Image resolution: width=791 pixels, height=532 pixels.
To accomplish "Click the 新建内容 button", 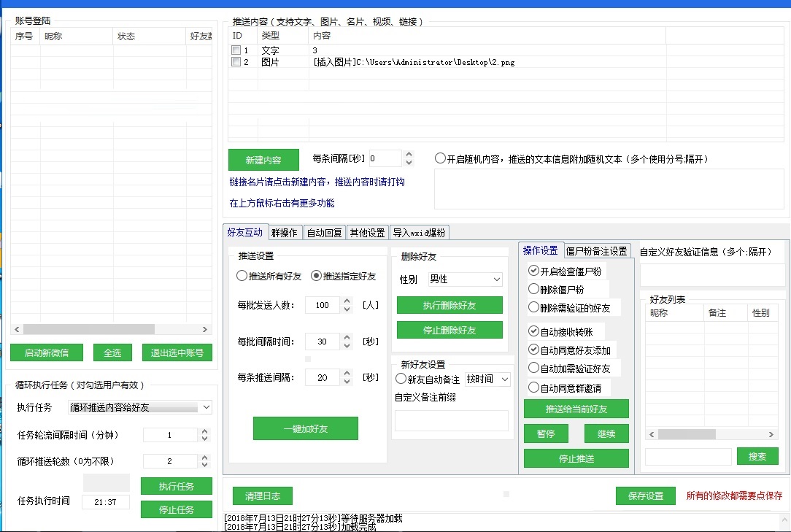I will (x=263, y=160).
